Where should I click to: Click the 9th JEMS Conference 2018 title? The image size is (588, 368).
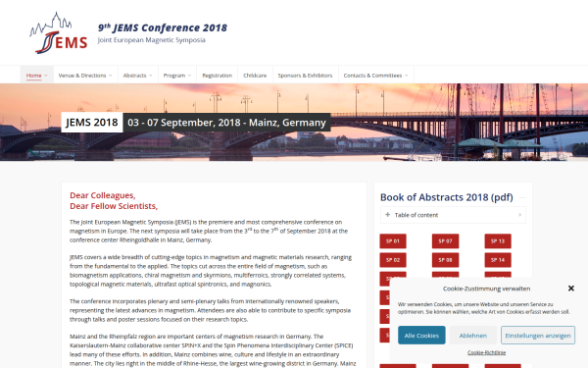(x=163, y=27)
